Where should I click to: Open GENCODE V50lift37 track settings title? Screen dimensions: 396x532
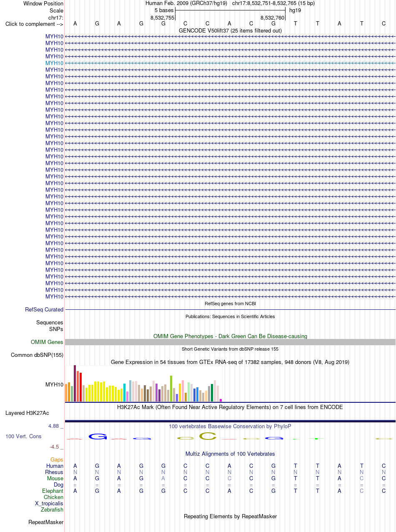(230, 30)
